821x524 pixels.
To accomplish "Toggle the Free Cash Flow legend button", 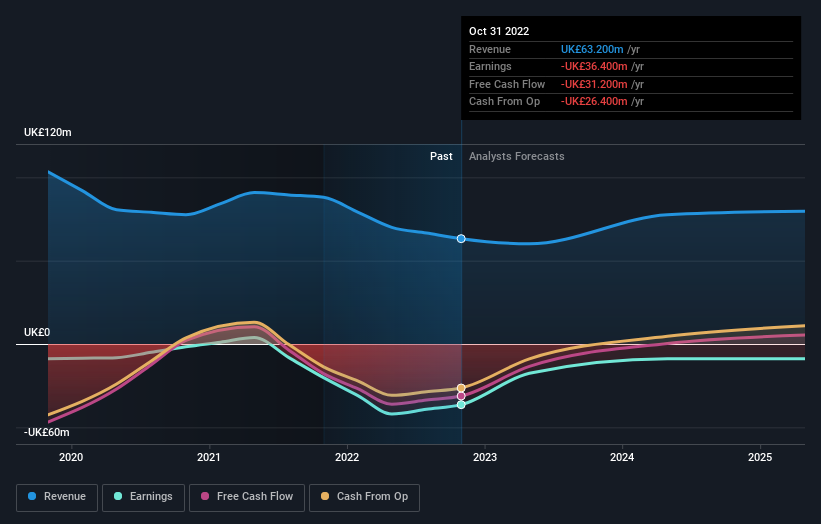I will tap(247, 497).
